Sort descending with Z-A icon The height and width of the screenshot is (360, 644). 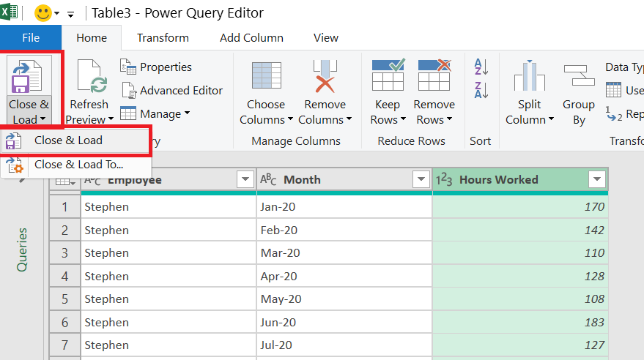point(481,90)
